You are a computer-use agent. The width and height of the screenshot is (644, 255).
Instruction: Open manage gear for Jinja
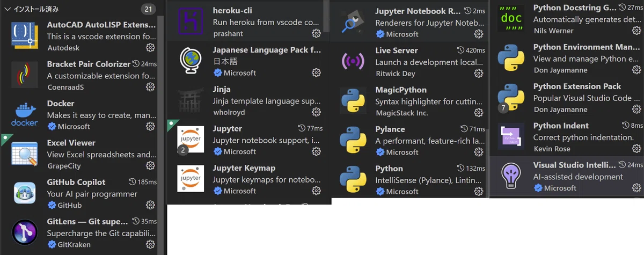pyautogui.click(x=316, y=112)
